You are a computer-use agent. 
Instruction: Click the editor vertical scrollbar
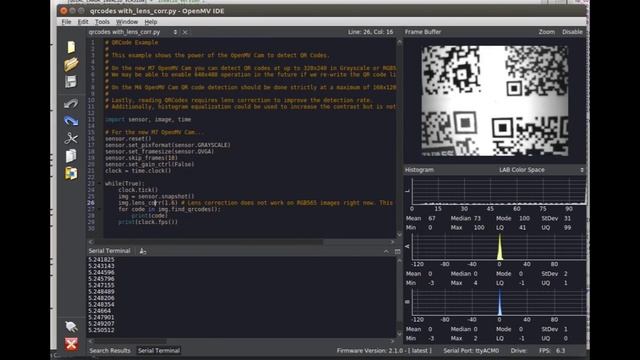pyautogui.click(x=399, y=138)
